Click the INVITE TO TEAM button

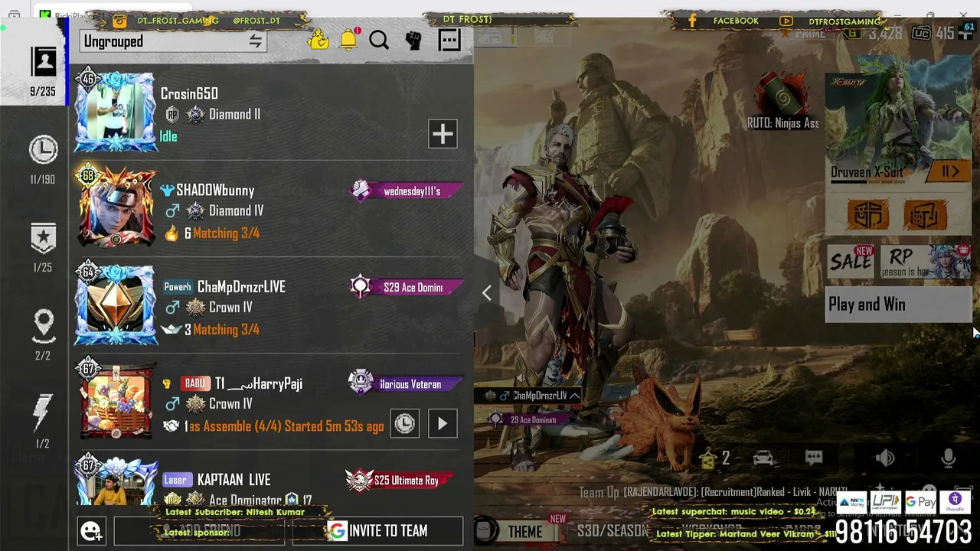click(377, 530)
